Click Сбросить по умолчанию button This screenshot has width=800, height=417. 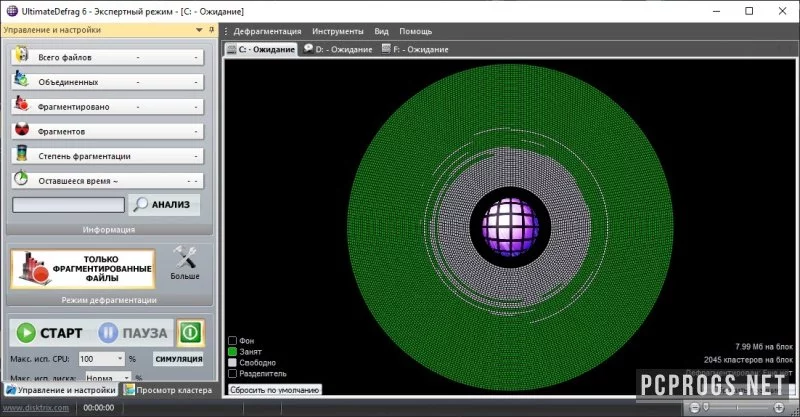pyautogui.click(x=274, y=389)
